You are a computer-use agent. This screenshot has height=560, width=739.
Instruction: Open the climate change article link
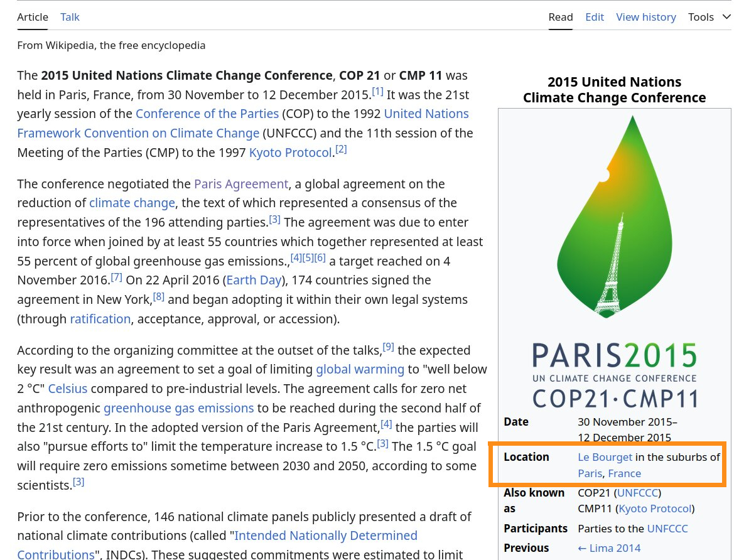132,203
